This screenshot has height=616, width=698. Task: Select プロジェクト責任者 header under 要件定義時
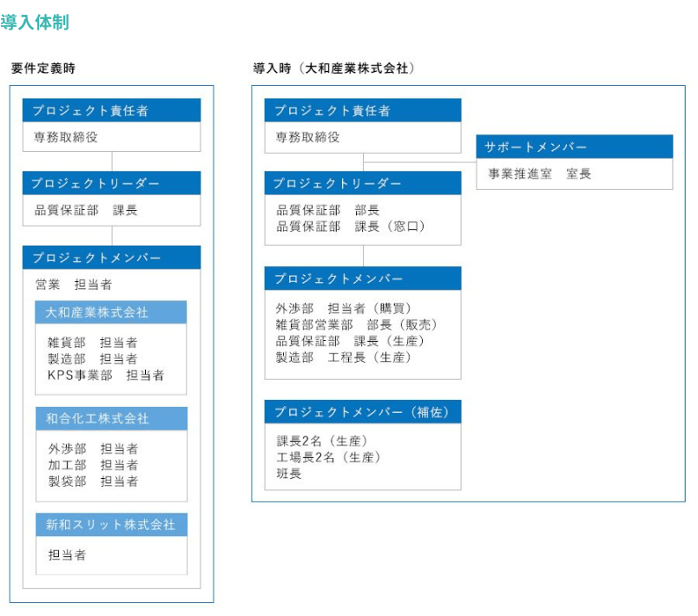pyautogui.click(x=111, y=110)
